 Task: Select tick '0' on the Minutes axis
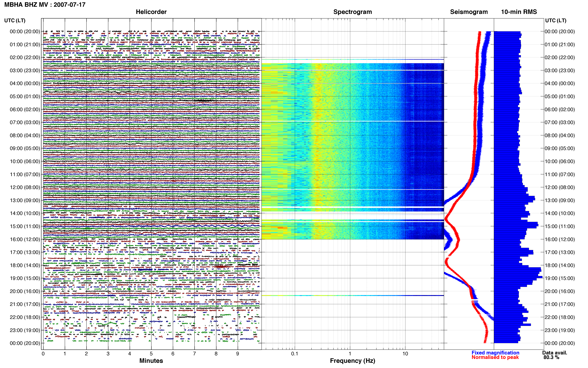click(x=43, y=354)
